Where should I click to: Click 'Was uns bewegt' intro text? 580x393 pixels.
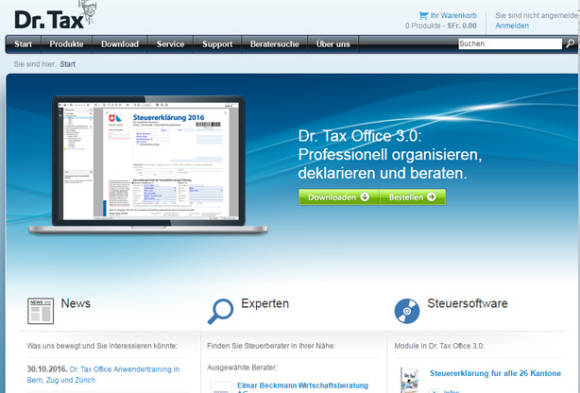click(102, 346)
